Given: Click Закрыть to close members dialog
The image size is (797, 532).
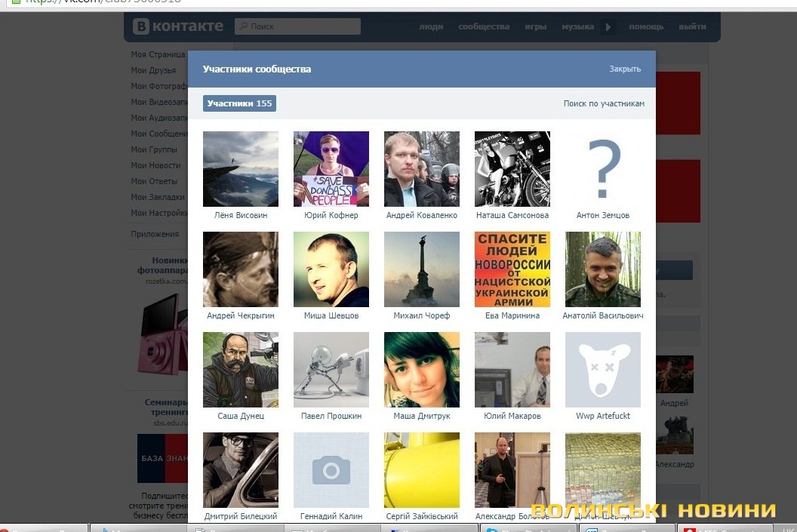Looking at the screenshot, I should (624, 69).
